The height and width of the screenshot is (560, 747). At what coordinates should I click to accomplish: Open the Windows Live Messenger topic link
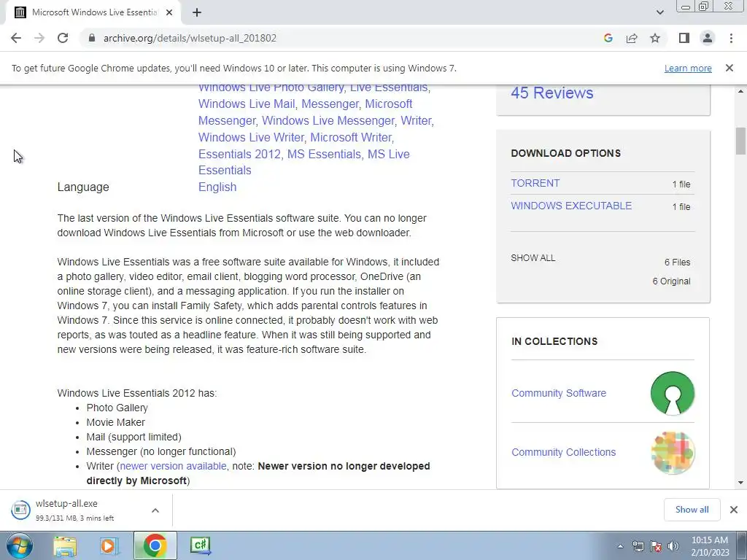click(x=328, y=120)
